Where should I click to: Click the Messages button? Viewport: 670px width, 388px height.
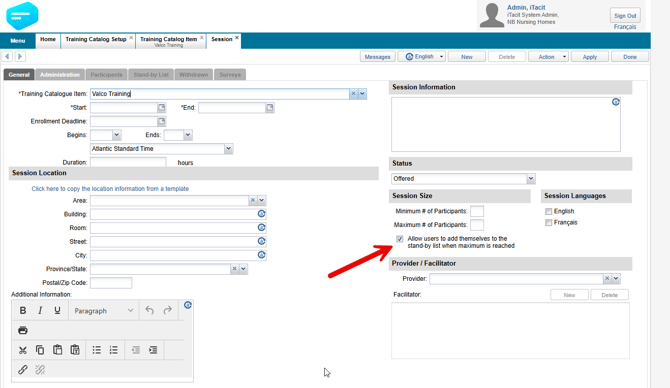click(378, 56)
